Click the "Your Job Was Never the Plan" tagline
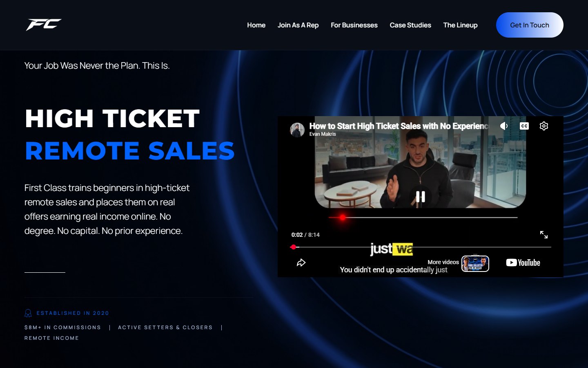The height and width of the screenshot is (368, 588). point(97,65)
